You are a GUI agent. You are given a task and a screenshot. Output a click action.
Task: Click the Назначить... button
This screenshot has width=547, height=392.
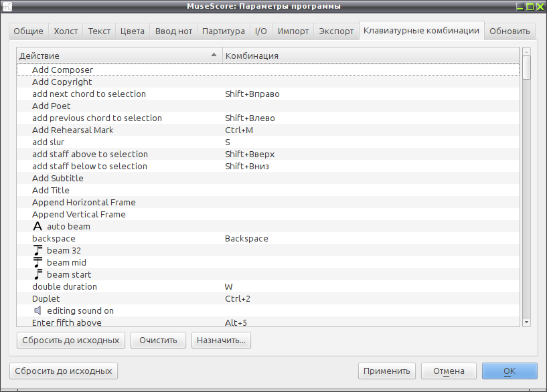tap(221, 340)
